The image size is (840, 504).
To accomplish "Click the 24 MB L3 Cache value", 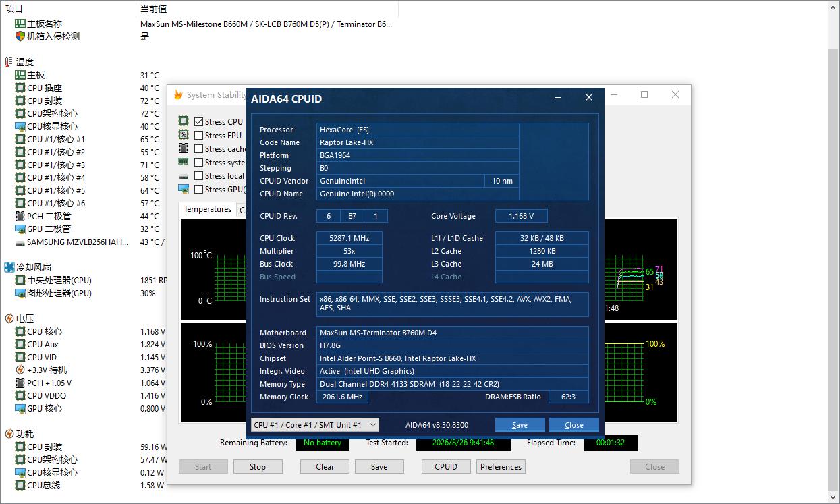I will [542, 264].
